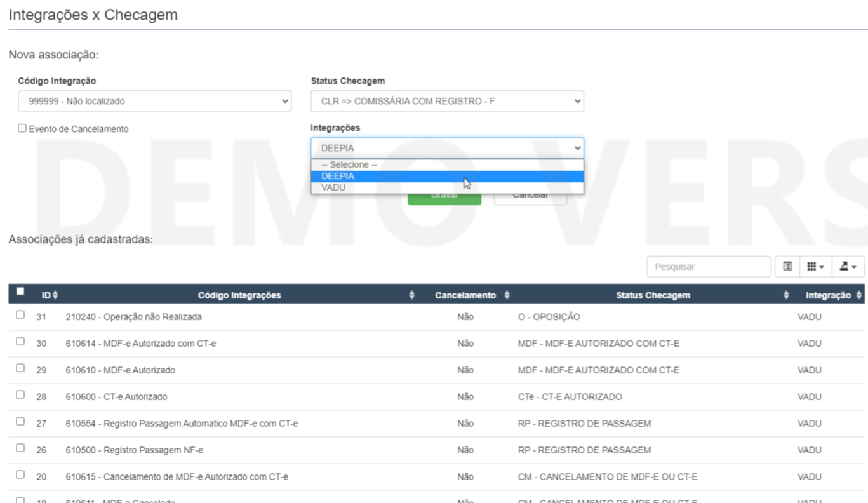Open the Código Integração dropdown

pyautogui.click(x=154, y=101)
